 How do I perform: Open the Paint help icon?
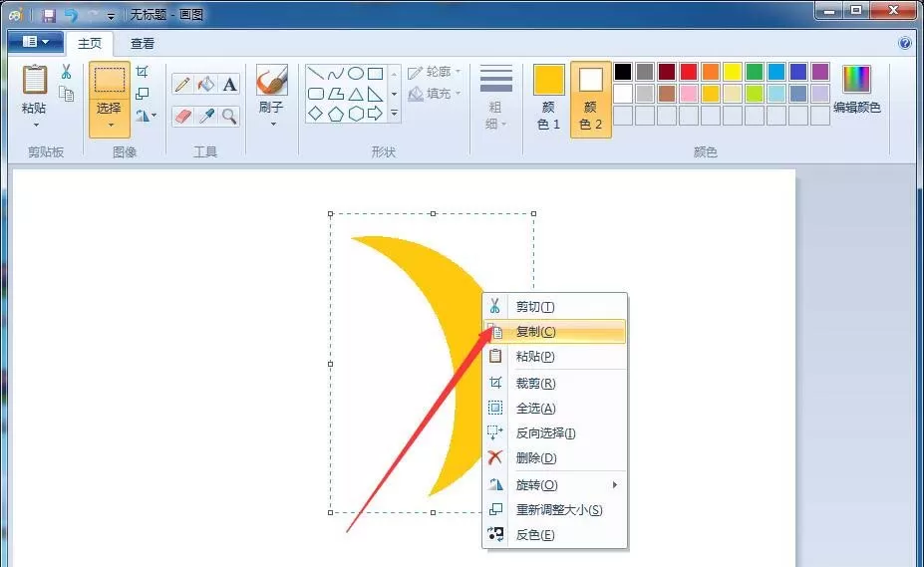904,43
